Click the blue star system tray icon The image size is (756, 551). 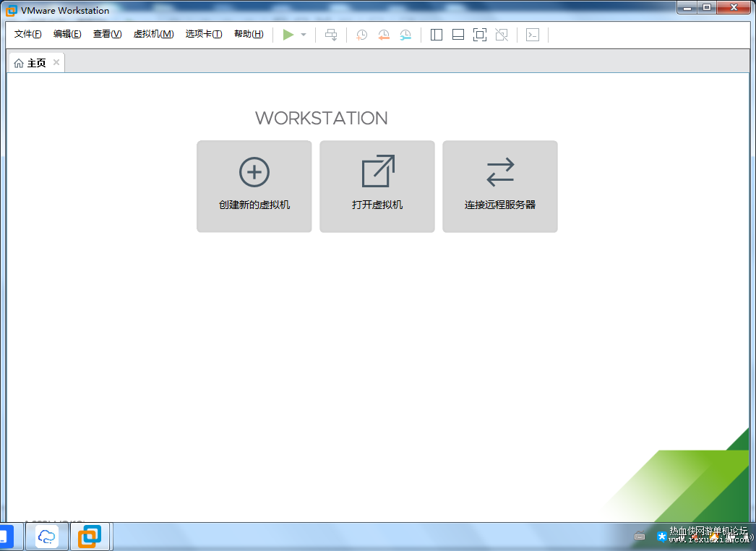click(x=662, y=537)
